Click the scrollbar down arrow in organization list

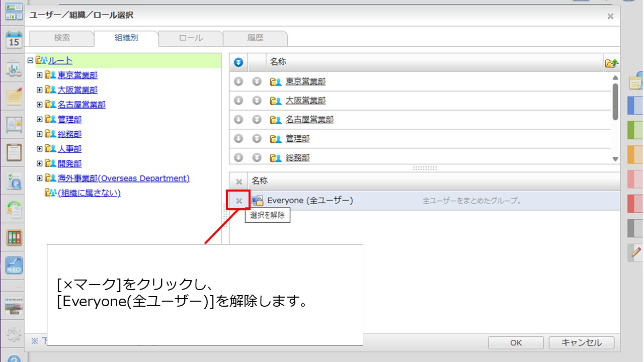(x=615, y=158)
